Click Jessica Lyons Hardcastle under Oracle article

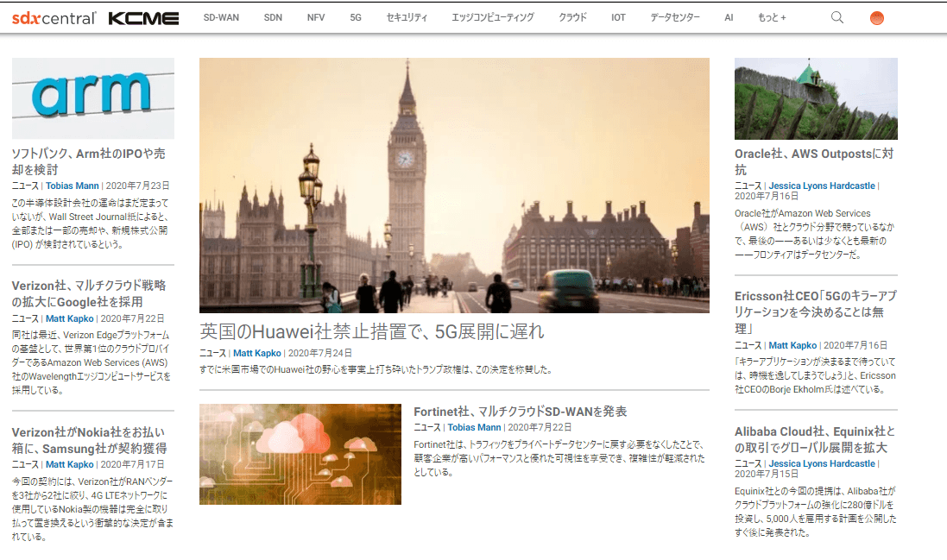[821, 186]
